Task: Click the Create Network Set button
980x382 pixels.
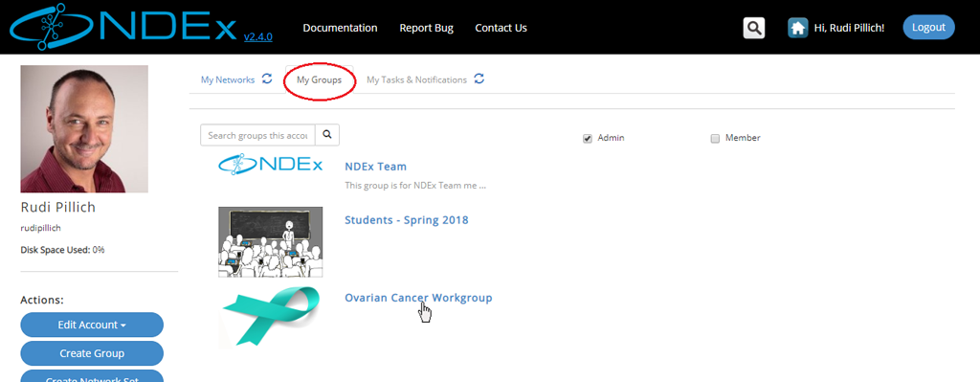Action: [x=92, y=376]
